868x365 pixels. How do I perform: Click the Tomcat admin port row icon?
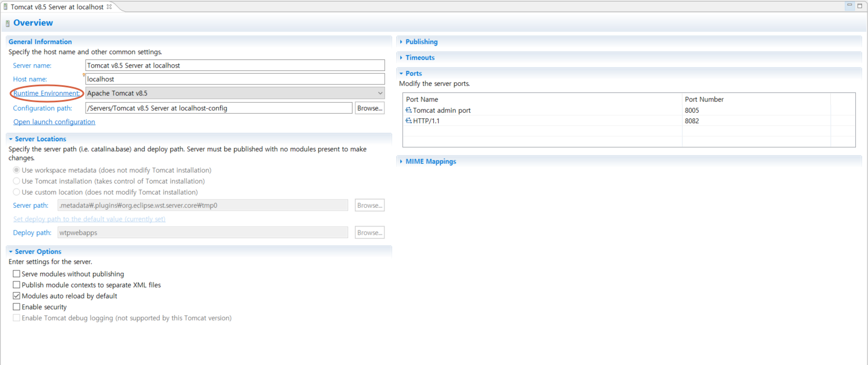tap(408, 110)
